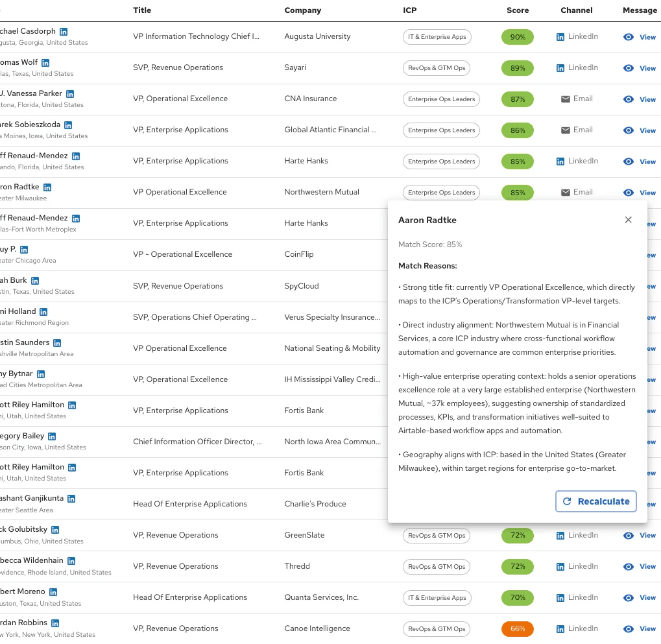View message for Global Atlantic Financial row
Image resolution: width=661 pixels, height=644 pixels.
tap(640, 130)
